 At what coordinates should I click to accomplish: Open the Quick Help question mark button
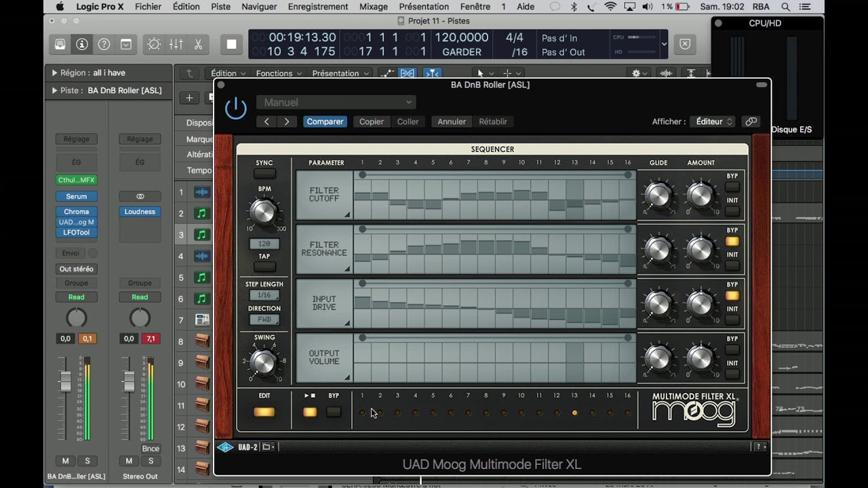click(104, 44)
